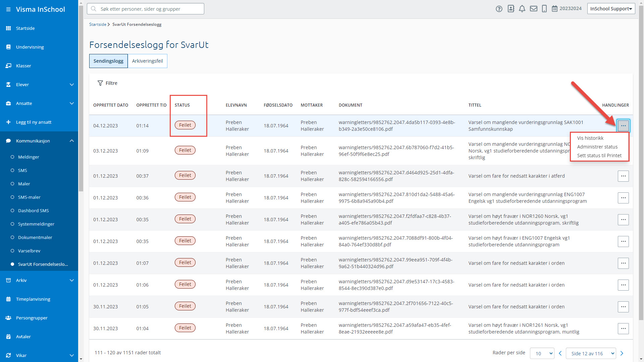Open the Rader per side dropdown
Image resolution: width=644 pixels, height=362 pixels.
pos(542,353)
